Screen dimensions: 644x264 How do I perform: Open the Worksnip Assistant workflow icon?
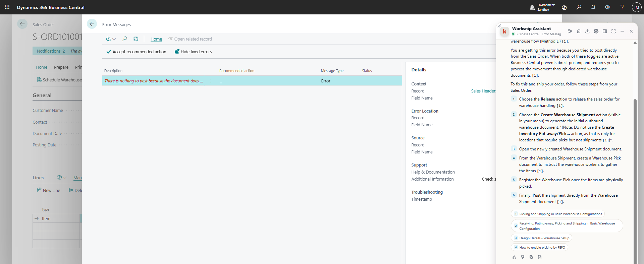570,31
